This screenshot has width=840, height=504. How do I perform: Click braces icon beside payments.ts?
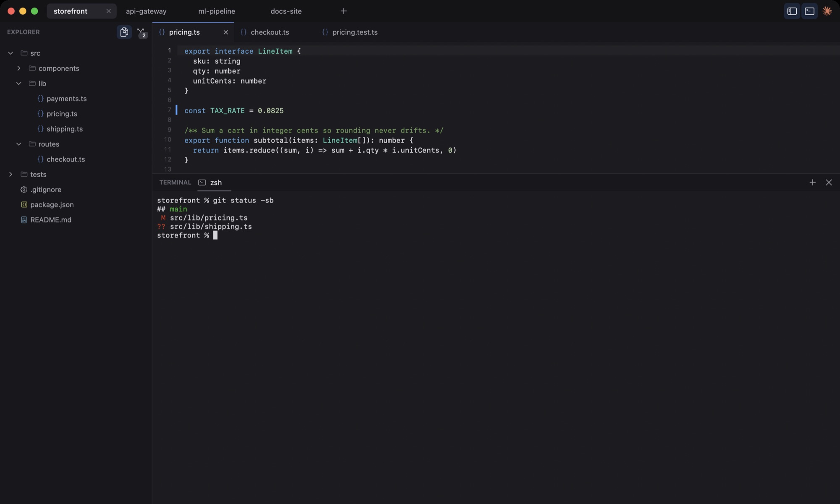coord(40,99)
